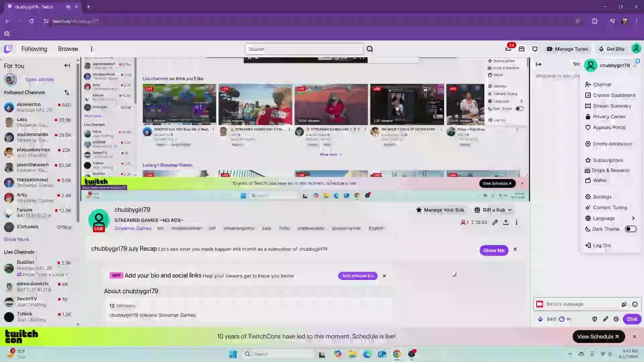Viewport: 644px width, 362px height.
Task: Click the celebration party popper icon in chat
Action: click(x=624, y=304)
